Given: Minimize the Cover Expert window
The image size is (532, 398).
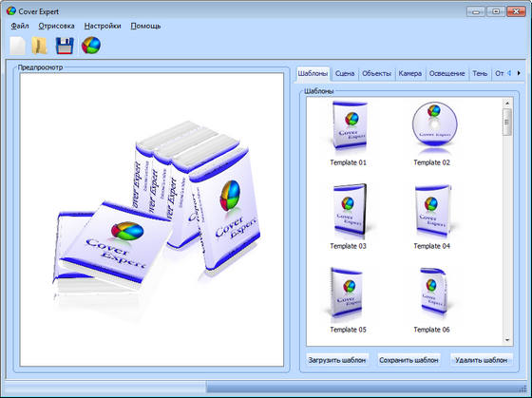Looking at the screenshot, I should pos(476,12).
